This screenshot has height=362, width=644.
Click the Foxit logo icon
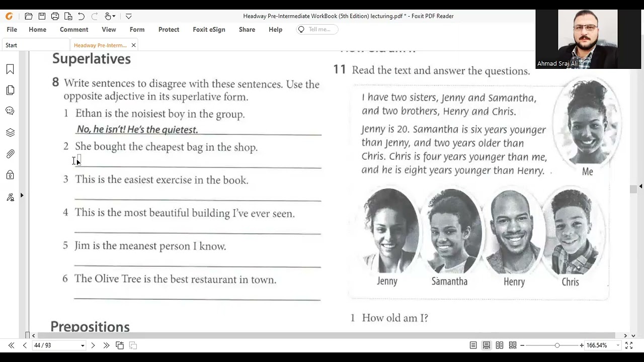point(9,16)
